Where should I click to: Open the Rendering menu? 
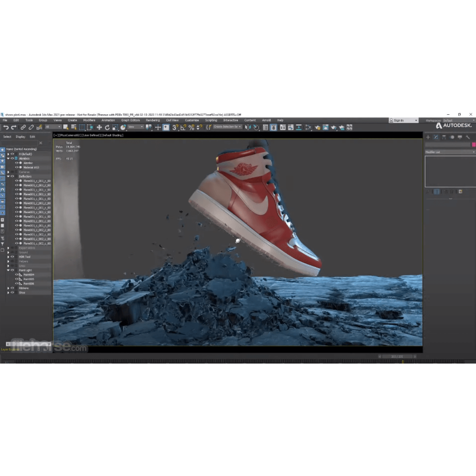click(x=153, y=120)
